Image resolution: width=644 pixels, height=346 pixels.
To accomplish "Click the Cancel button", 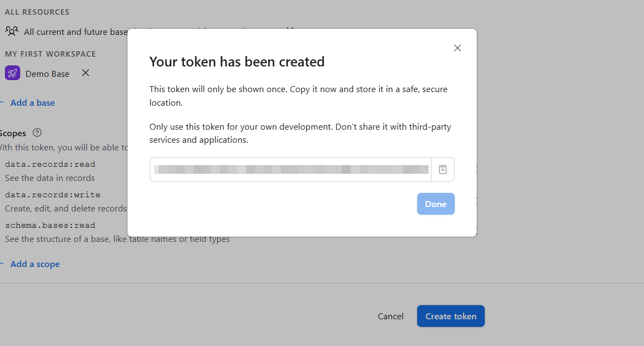I will coord(390,317).
